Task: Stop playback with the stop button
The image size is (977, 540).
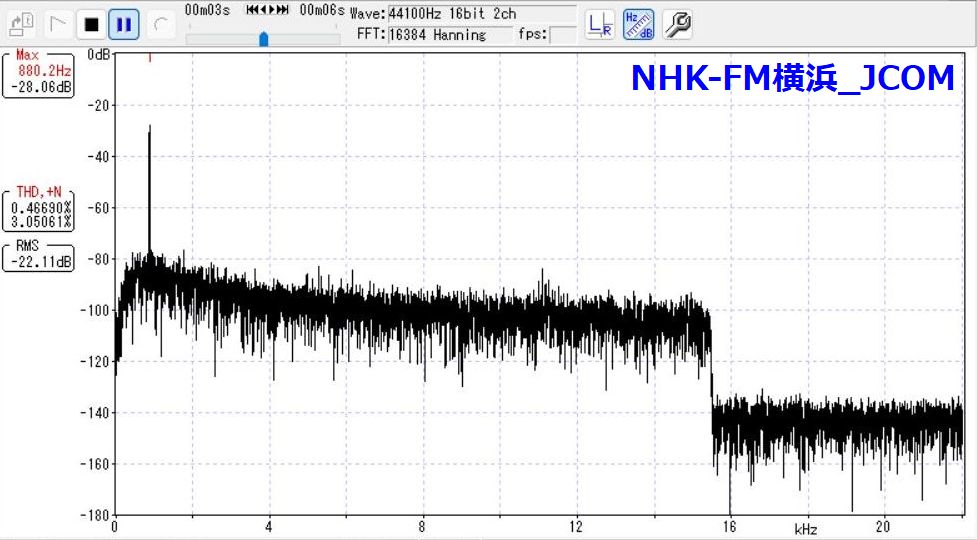Action: point(91,22)
